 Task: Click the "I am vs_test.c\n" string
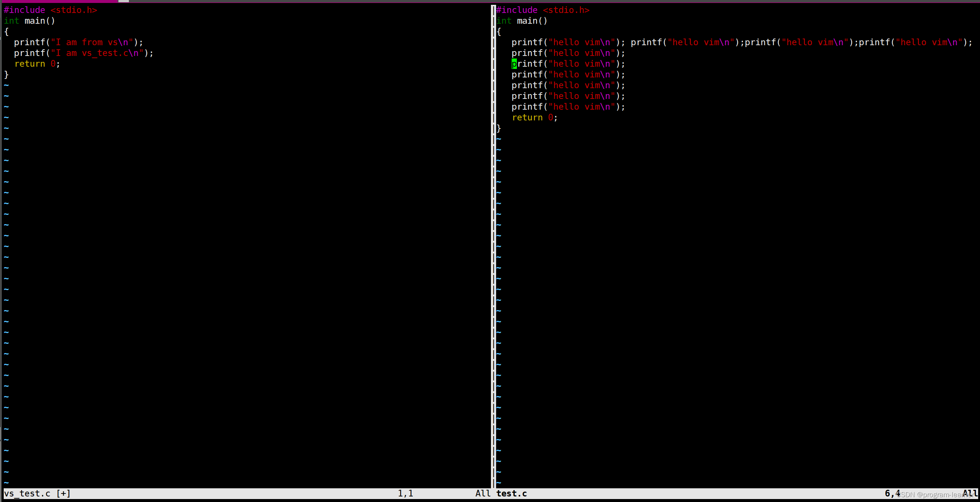97,53
